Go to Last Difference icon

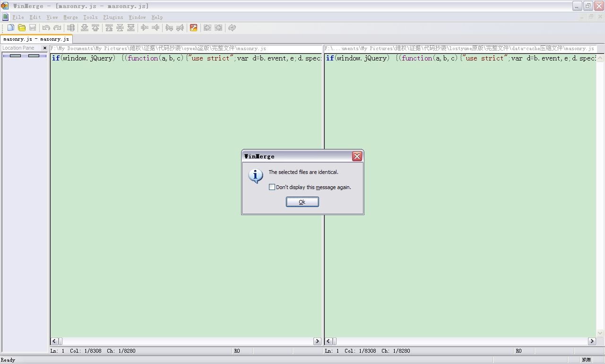pos(131,28)
